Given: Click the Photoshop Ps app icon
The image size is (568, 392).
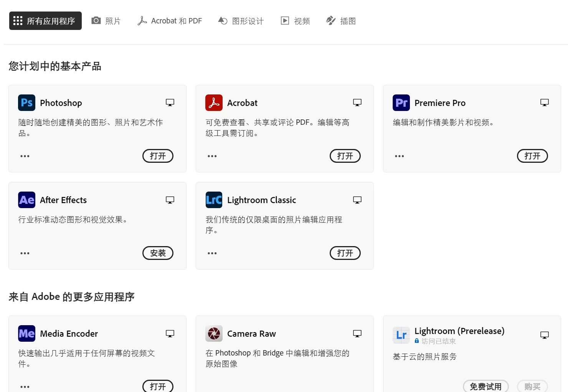Looking at the screenshot, I should coord(26,103).
